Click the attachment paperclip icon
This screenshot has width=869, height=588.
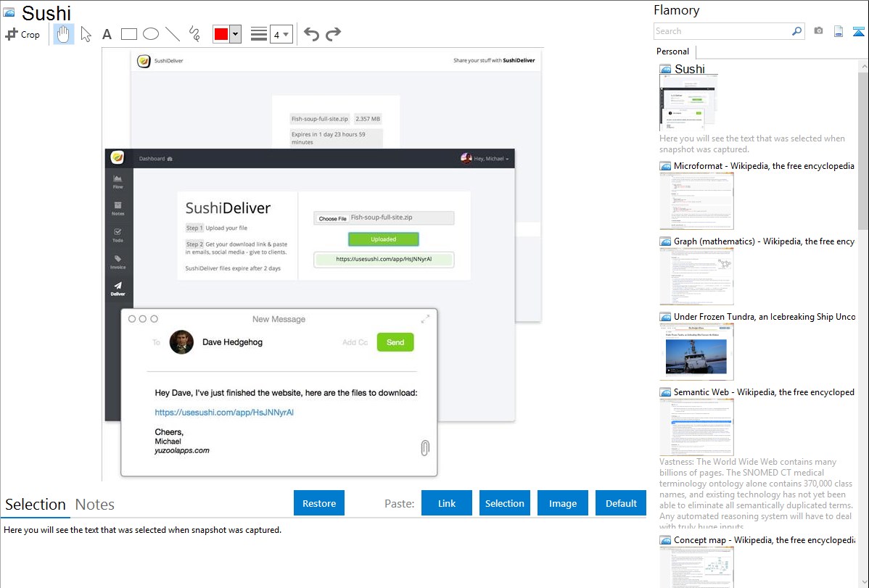pyautogui.click(x=424, y=448)
